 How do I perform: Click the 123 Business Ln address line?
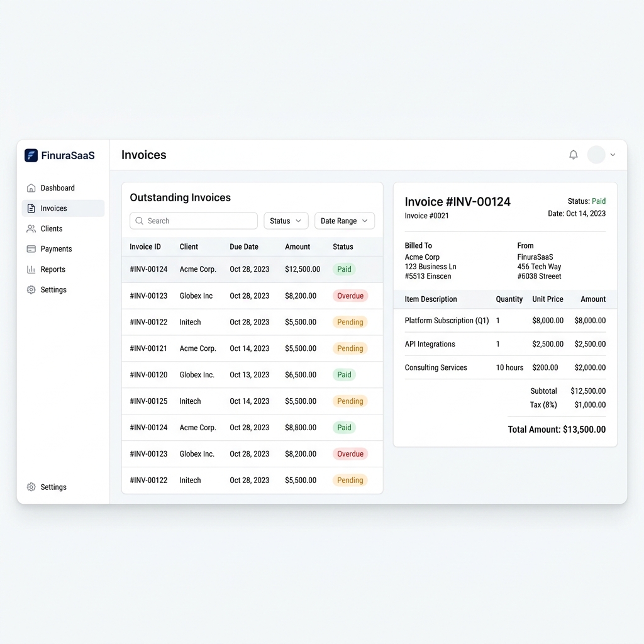pyautogui.click(x=430, y=267)
